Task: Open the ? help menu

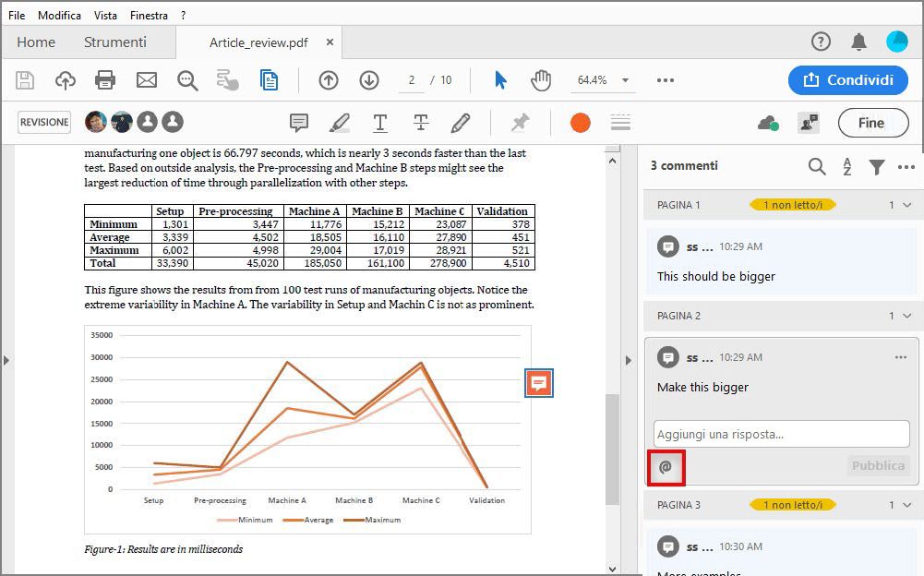Action: point(184,16)
